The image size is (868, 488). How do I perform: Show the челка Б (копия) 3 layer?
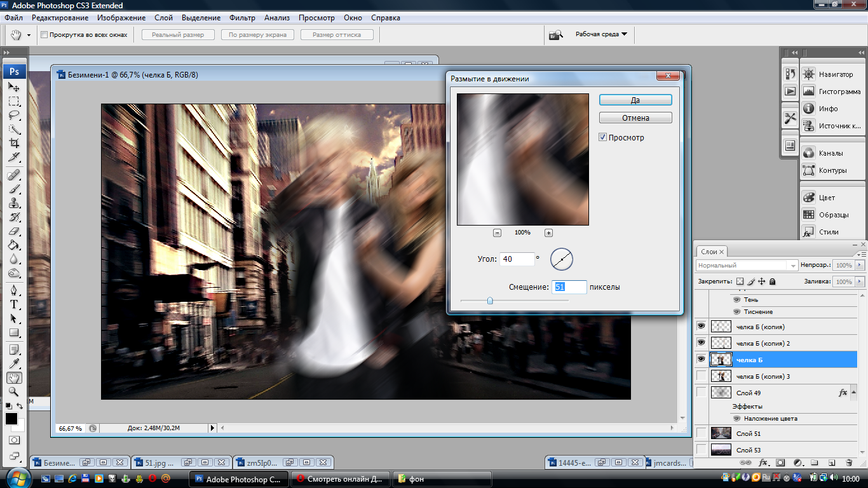(x=702, y=376)
